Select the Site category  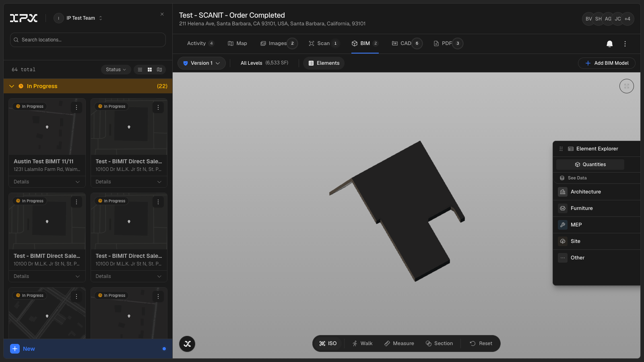(597, 241)
